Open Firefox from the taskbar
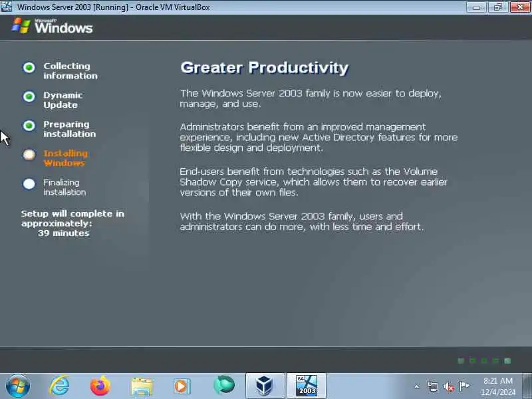The width and height of the screenshot is (532, 399). (100, 386)
